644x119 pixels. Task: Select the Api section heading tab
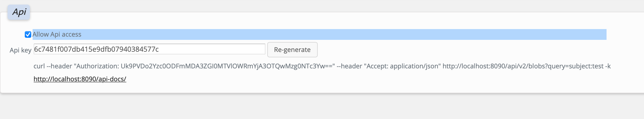pyautogui.click(x=19, y=12)
